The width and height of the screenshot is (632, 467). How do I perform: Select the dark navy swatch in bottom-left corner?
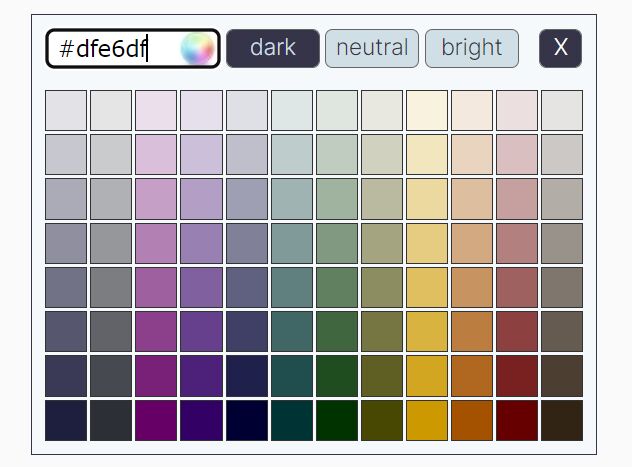click(x=66, y=420)
